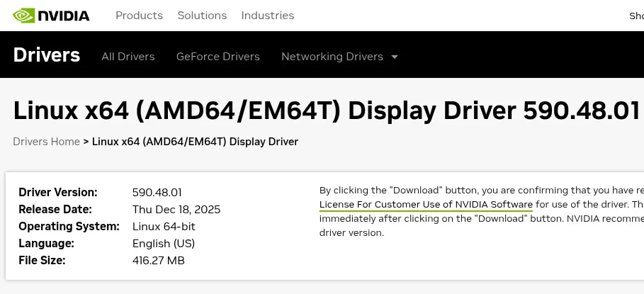Click the Display Driver 590.48.01 page heading
Screen dimensions: 644x294
326,111
